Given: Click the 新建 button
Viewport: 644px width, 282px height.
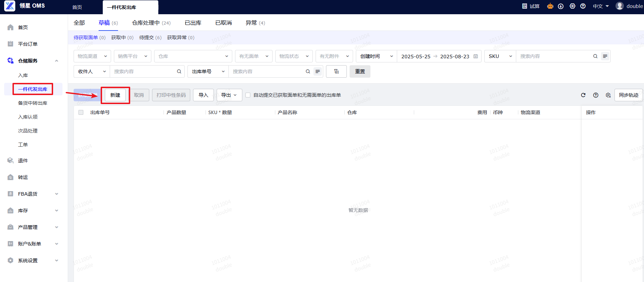Looking at the screenshot, I should tap(115, 95).
